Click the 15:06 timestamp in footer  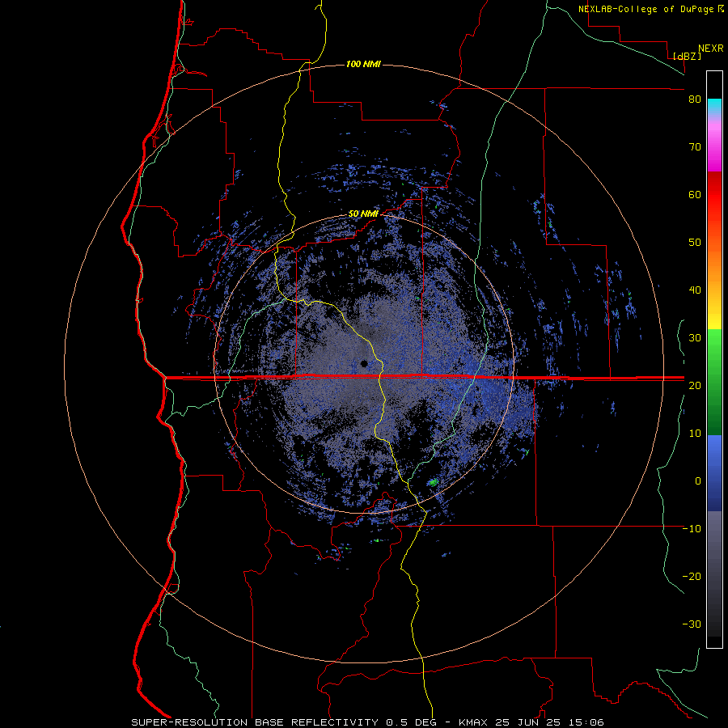pyautogui.click(x=587, y=722)
